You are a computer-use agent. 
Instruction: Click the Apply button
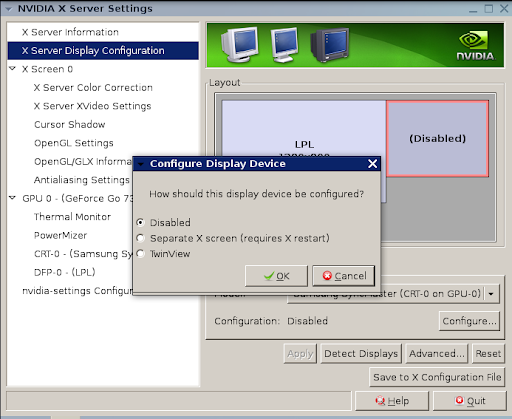(300, 354)
